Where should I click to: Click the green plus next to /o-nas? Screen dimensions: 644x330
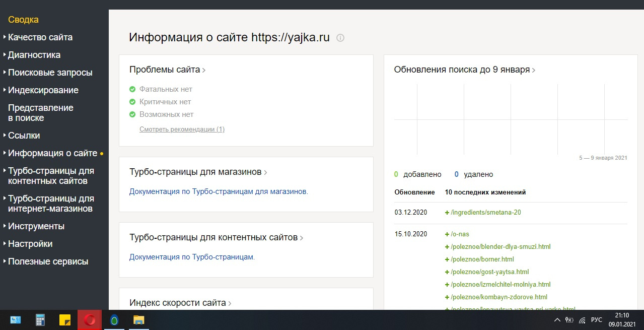[447, 234]
